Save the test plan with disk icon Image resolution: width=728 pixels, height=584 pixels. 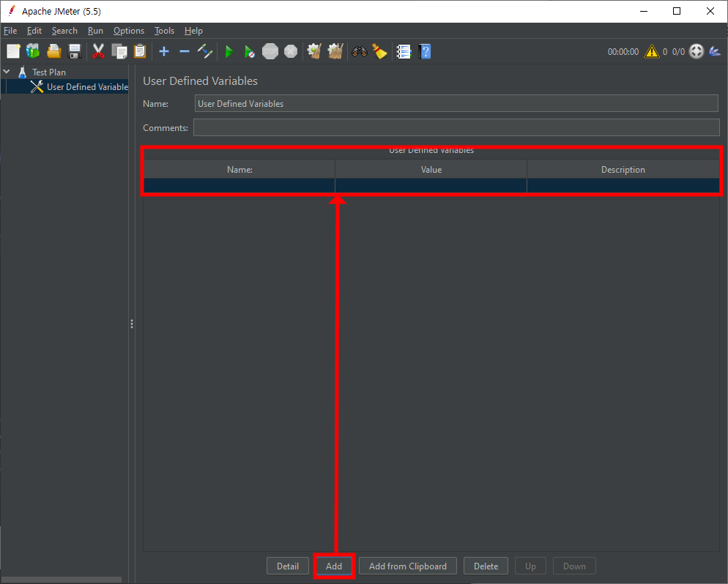tap(74, 51)
